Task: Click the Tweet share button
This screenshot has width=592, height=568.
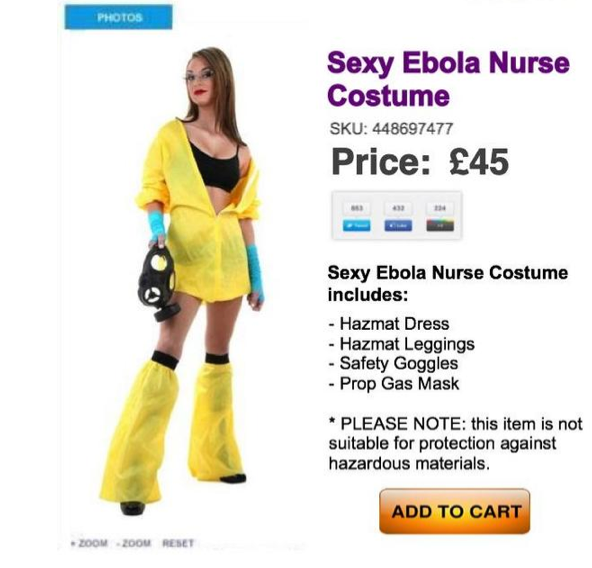Action: coord(356,225)
